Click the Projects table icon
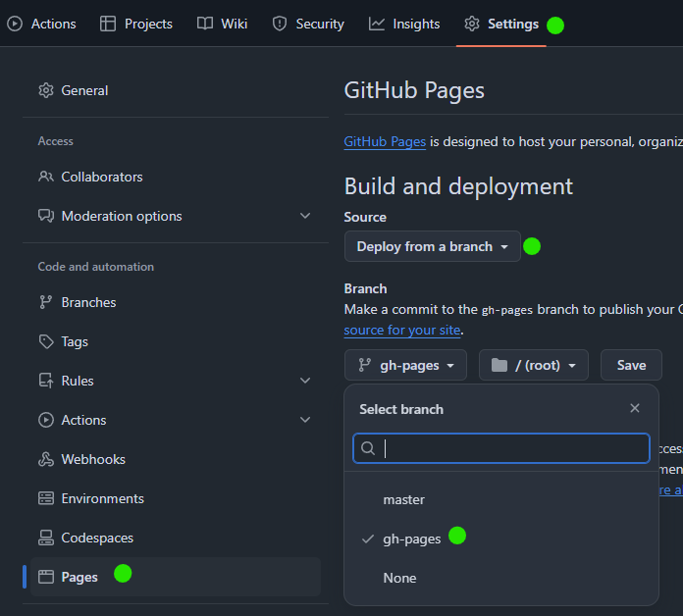 point(108,24)
